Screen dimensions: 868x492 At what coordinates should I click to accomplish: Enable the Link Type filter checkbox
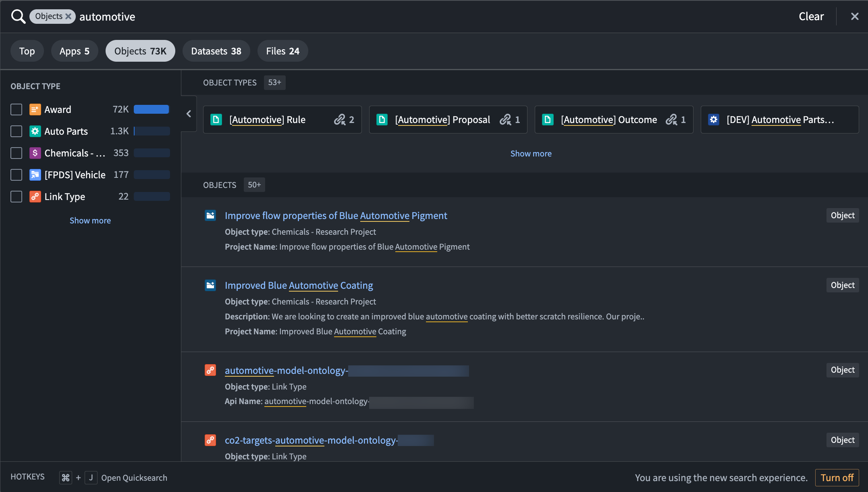[x=16, y=196]
